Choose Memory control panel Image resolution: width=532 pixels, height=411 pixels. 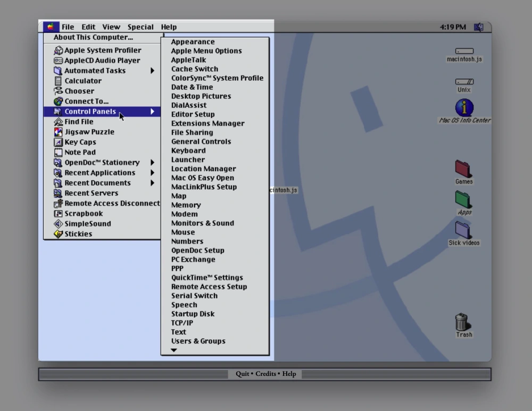coord(186,205)
